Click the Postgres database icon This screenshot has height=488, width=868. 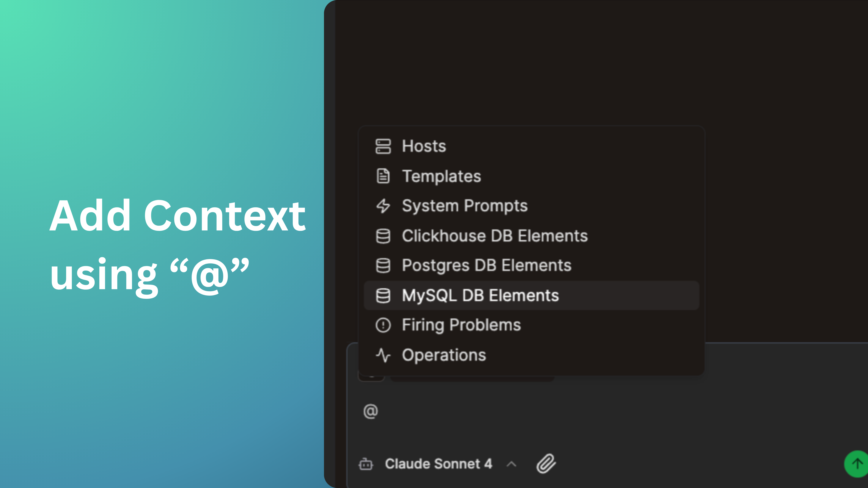tap(383, 265)
